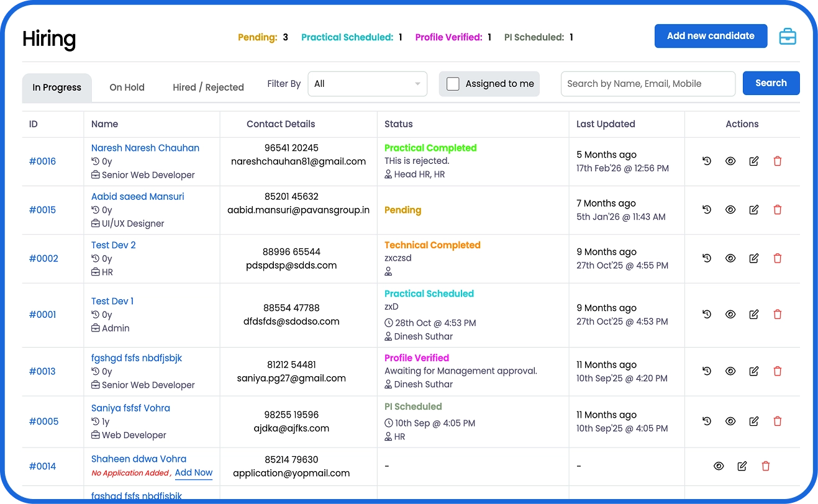
Task: Open Shaheen ddwa Vohra name link
Action: 139,459
